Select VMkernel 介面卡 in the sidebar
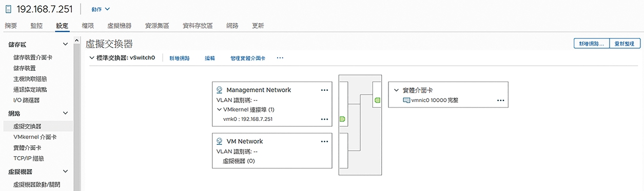Image resolution: width=644 pixels, height=191 pixels. click(35, 137)
